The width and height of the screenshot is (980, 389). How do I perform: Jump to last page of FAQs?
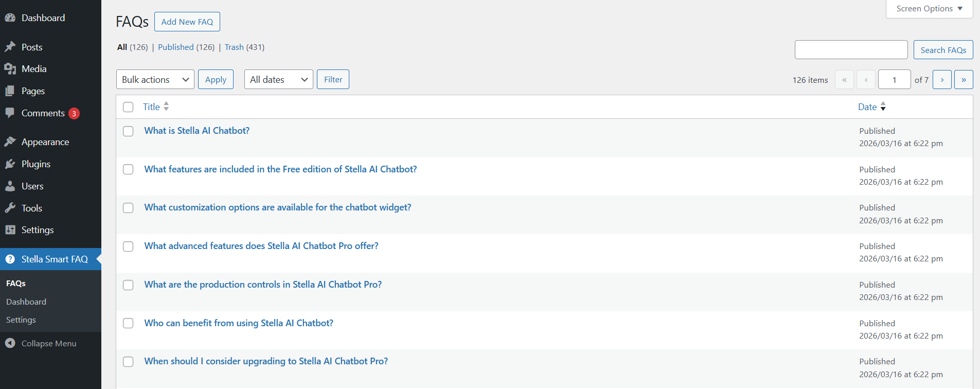tap(964, 80)
